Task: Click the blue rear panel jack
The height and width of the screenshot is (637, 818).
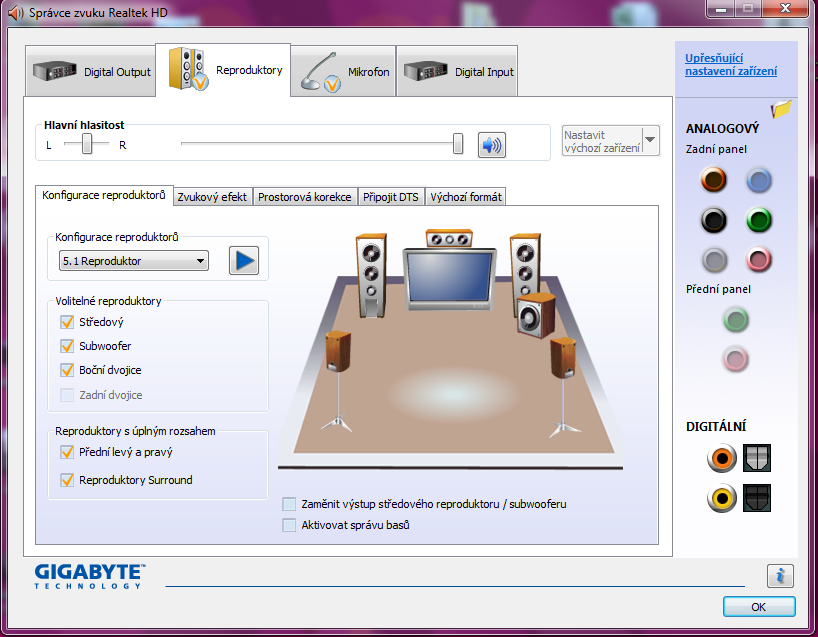Action: 759,181
